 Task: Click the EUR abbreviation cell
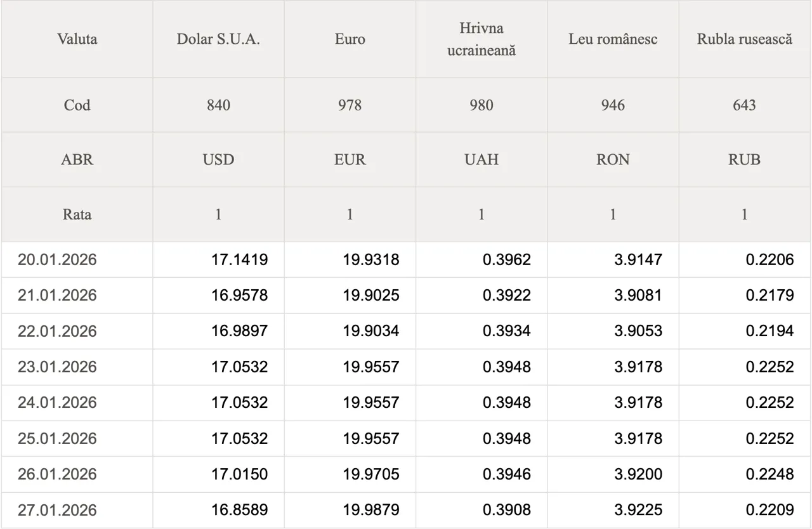pyautogui.click(x=350, y=160)
